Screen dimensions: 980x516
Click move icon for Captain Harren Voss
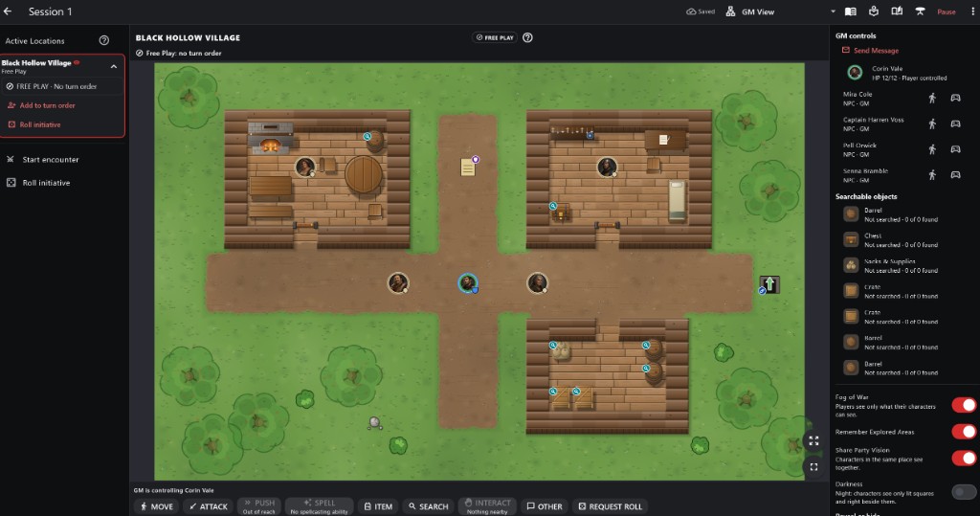coord(932,123)
